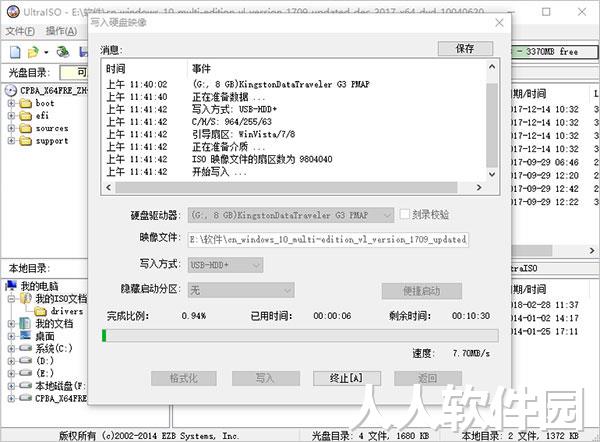The height and width of the screenshot is (442, 600).
Task: Click the 桌面 desktop icon
Action: (x=25, y=336)
